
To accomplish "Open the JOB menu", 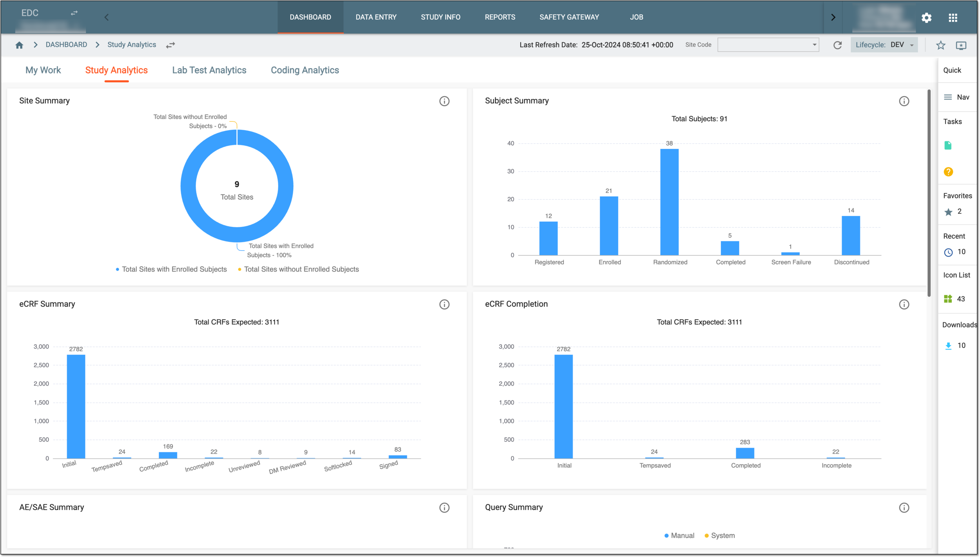I will [x=636, y=17].
